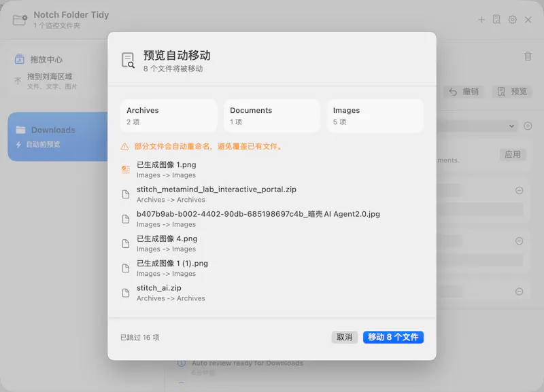
Task: Select the Documents 1 项 summary card
Action: (x=271, y=115)
